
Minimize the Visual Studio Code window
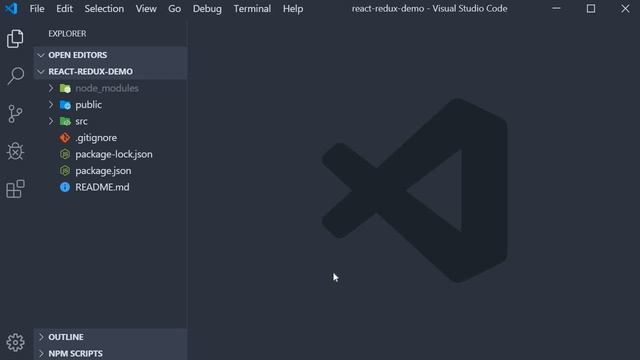pyautogui.click(x=556, y=8)
